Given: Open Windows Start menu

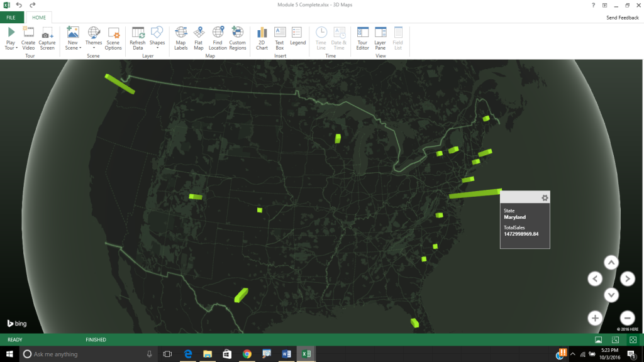Looking at the screenshot, I should [x=9, y=354].
